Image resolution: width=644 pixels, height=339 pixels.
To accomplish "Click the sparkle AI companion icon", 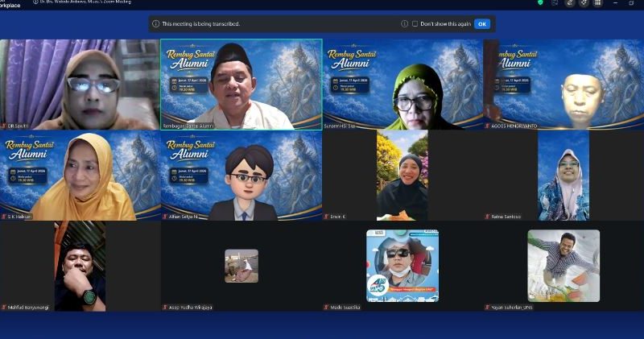I will (x=584, y=3).
